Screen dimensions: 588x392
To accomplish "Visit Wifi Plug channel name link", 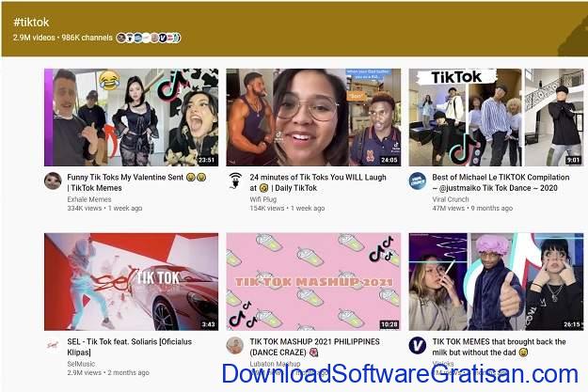I will tap(263, 199).
